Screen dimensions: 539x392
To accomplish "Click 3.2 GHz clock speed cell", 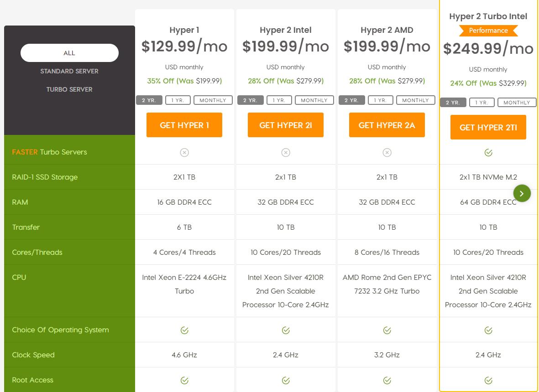I will tap(387, 355).
